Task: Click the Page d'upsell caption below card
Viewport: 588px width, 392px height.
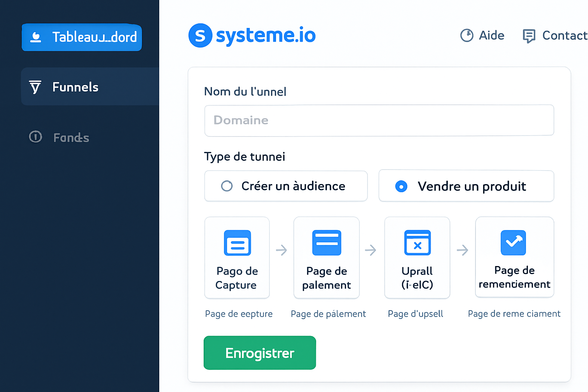Action: pos(415,314)
